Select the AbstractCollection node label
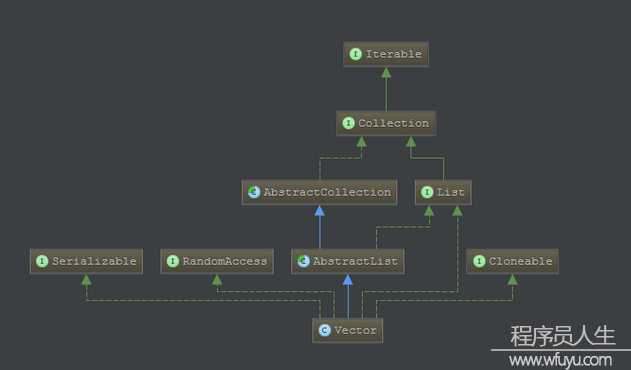The height and width of the screenshot is (370, 631). tap(327, 192)
